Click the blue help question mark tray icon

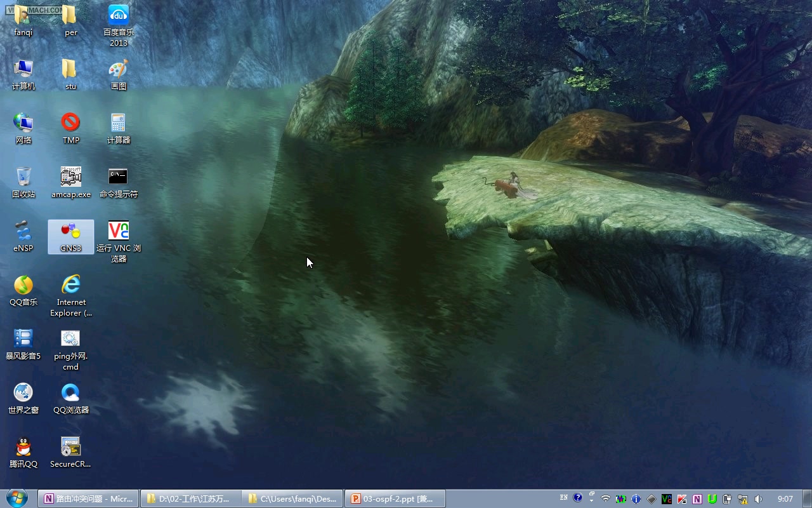click(x=578, y=498)
